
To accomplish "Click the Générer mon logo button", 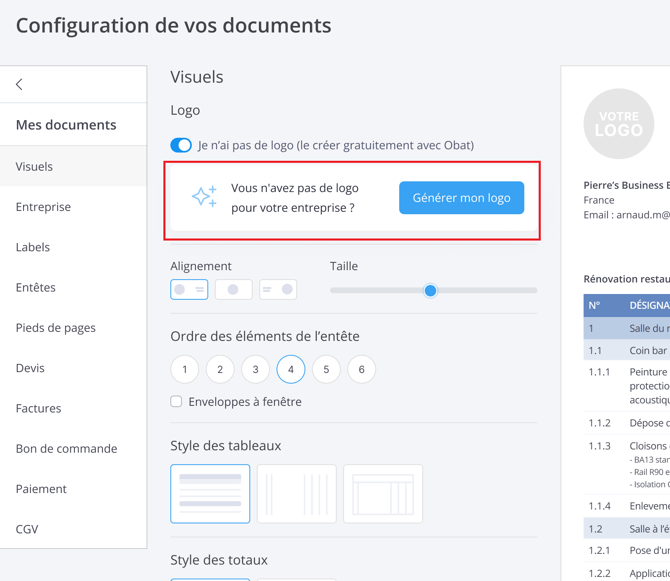I will pyautogui.click(x=461, y=198).
